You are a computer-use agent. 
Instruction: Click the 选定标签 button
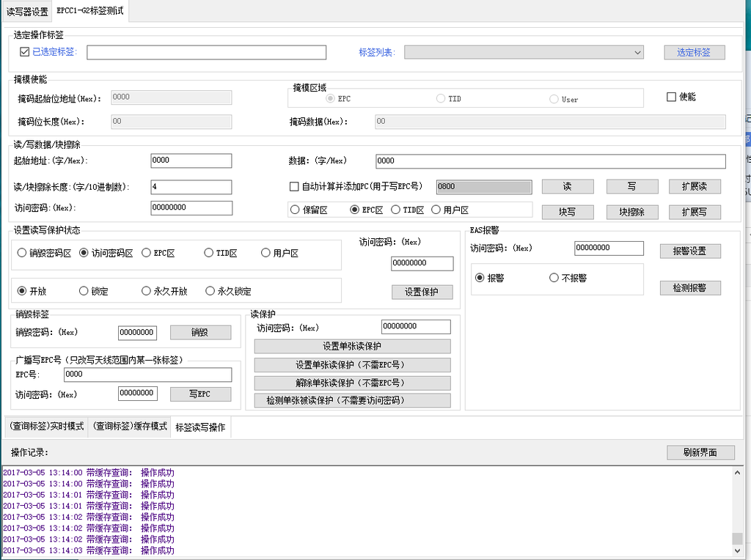pyautogui.click(x=694, y=52)
